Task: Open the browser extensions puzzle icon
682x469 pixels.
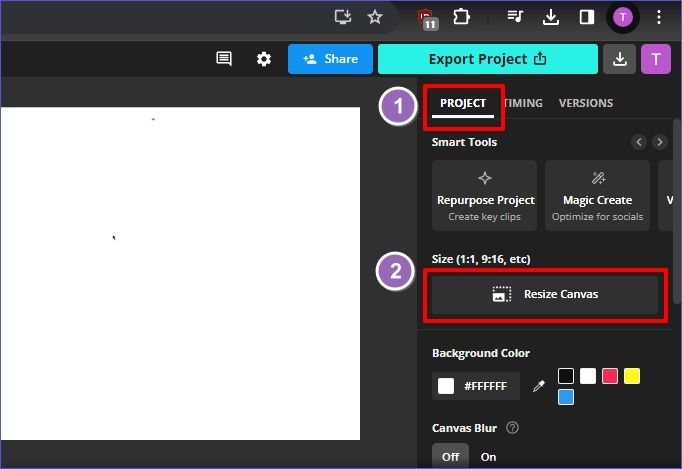Action: click(x=462, y=17)
